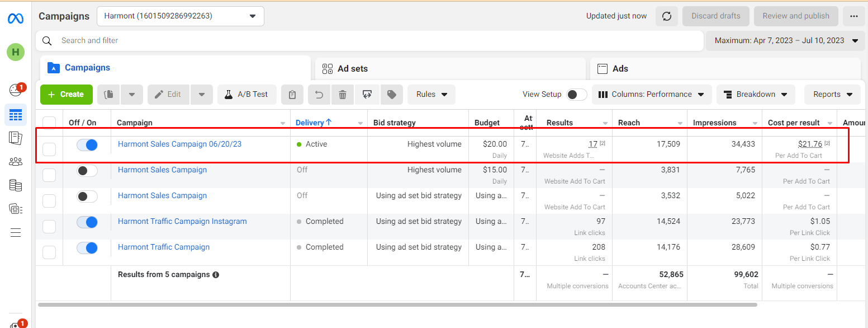Screen dimensions: 868x328
Task: Turn off Harmont Traffic Campaign toggle with 208 clicks
Action: click(x=87, y=247)
